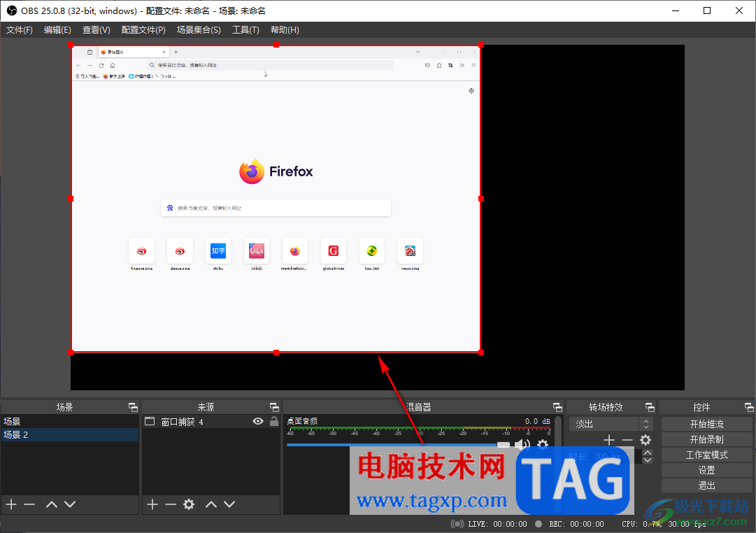Increase transition duration with up stepper
This screenshot has height=533, width=756.
coord(648,453)
